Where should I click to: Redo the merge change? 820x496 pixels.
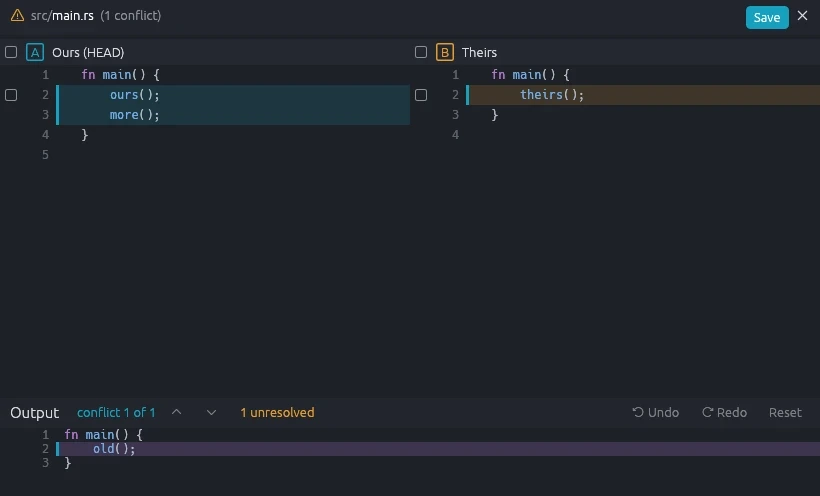click(x=724, y=412)
